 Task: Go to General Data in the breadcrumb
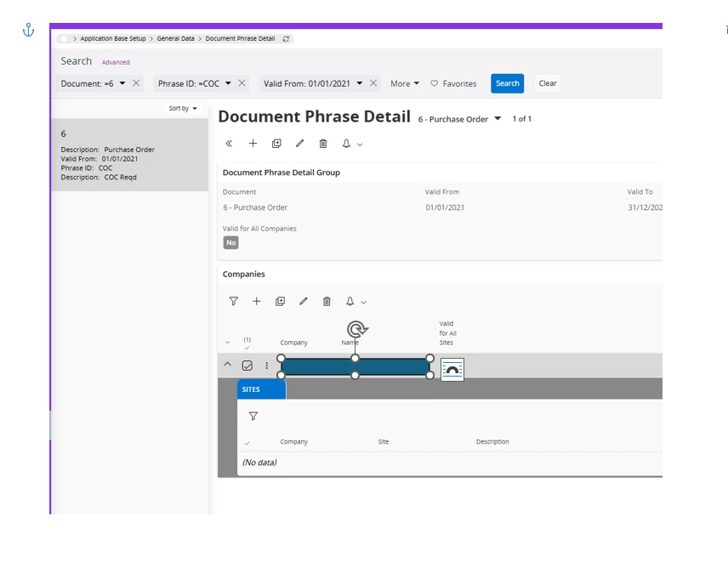[x=175, y=39]
